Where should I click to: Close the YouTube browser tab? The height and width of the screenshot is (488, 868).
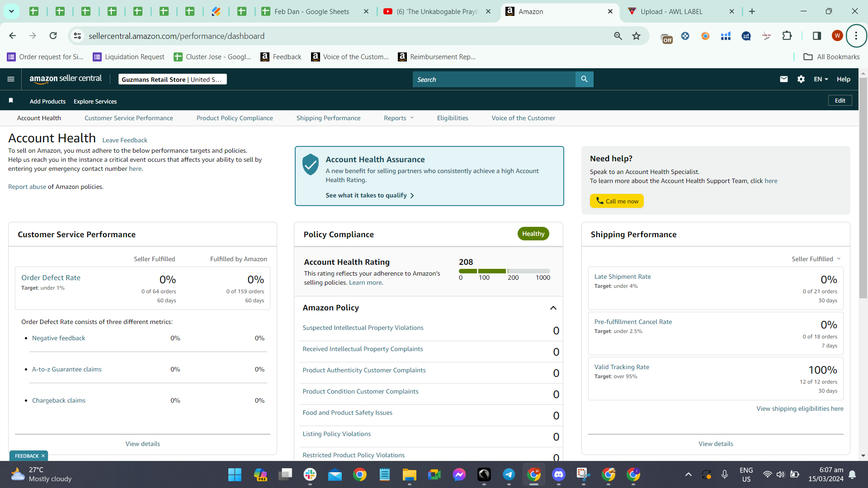pos(488,11)
